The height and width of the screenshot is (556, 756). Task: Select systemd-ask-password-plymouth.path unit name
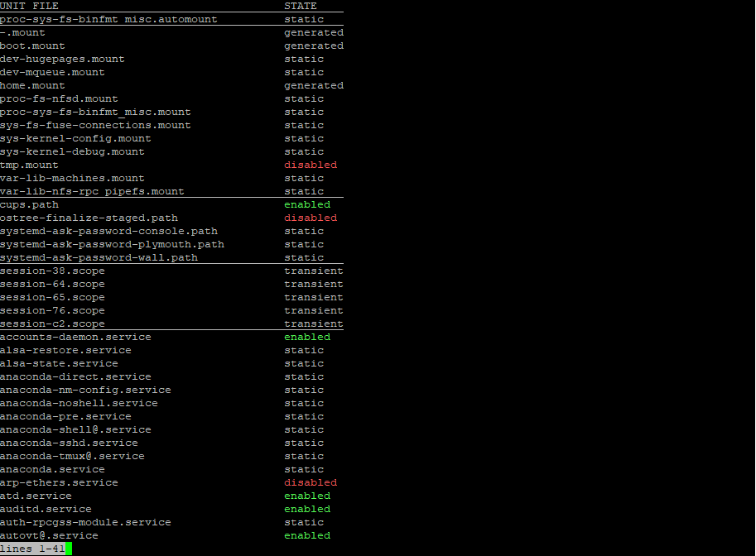(x=112, y=244)
